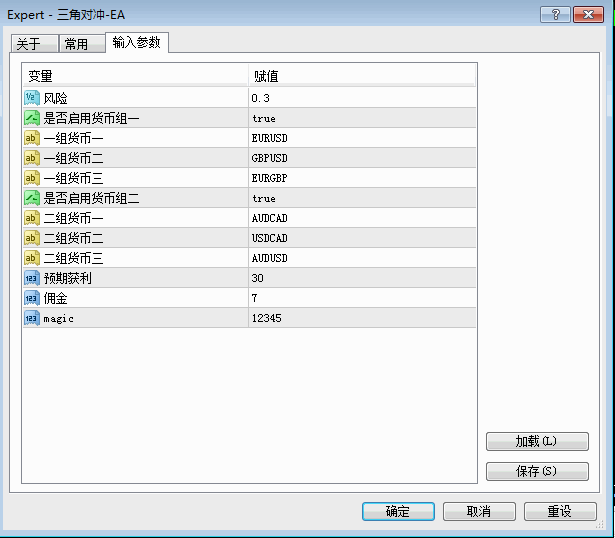The width and height of the screenshot is (615, 538).
Task: Confirm settings with the 确定 button
Action: tap(398, 511)
